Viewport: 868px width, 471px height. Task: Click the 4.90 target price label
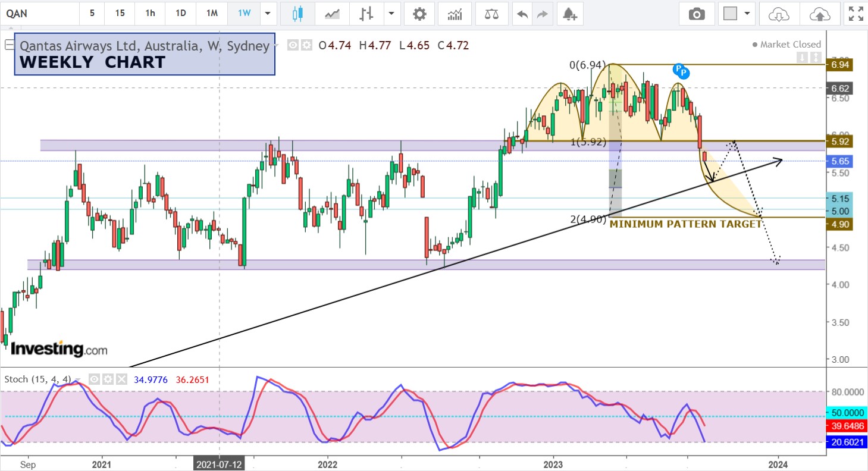coord(840,224)
